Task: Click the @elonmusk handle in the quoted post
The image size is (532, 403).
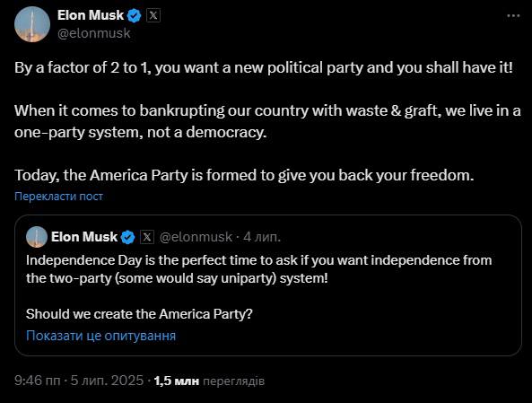Action: click(x=196, y=237)
